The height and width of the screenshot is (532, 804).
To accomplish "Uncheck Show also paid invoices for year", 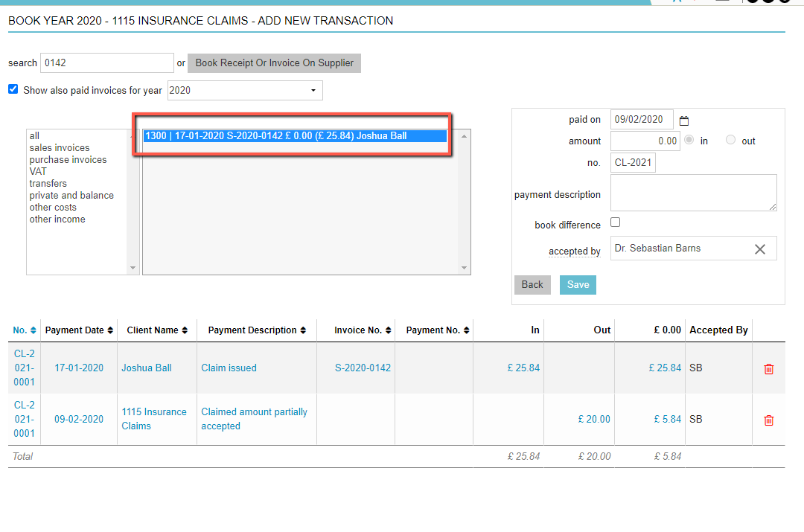I will tap(13, 89).
